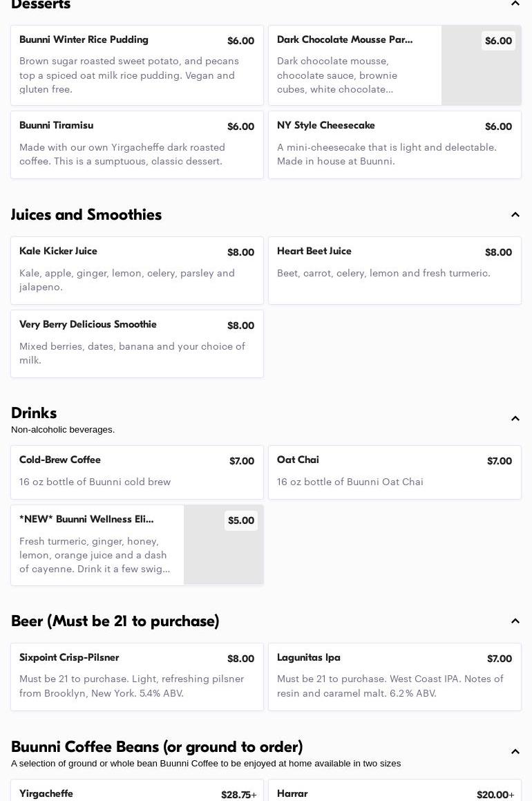Select the Kale Kicker Juice card
The height and width of the screenshot is (801, 532).
point(137,271)
